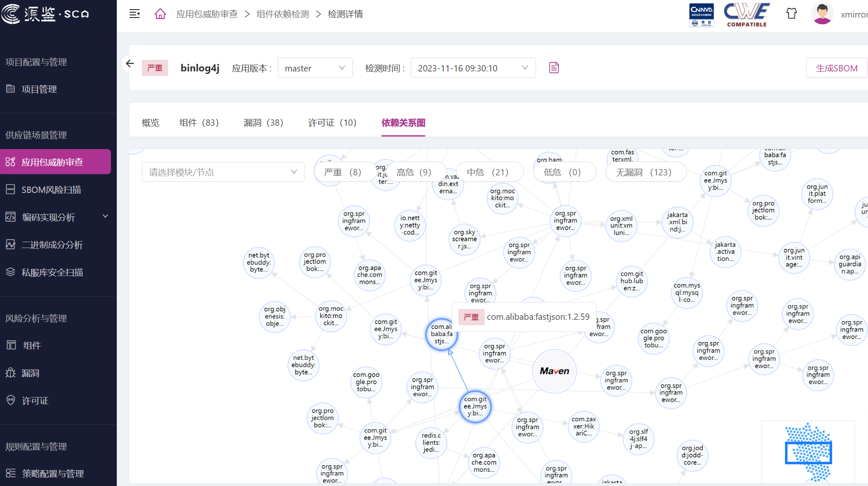Click the com.alibaba:fastjson:1.2.59 node
This screenshot has height=486, width=868.
(x=441, y=334)
